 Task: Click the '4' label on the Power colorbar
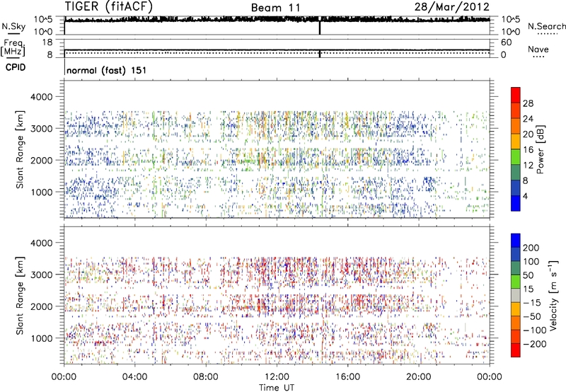point(525,196)
